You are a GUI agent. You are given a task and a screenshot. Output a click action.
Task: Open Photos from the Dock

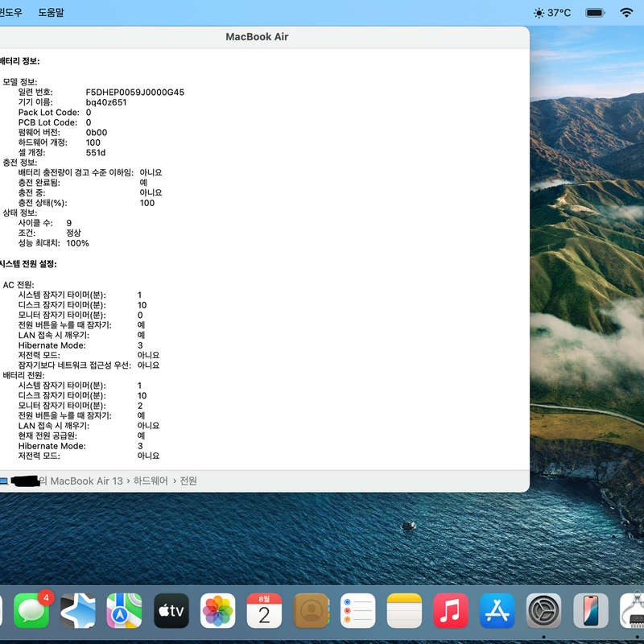[x=217, y=611]
